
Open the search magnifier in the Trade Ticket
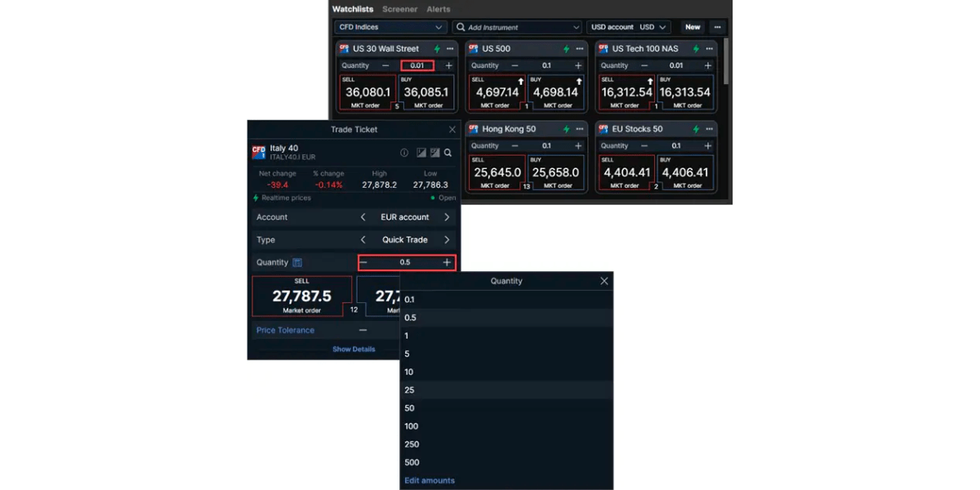tap(448, 153)
